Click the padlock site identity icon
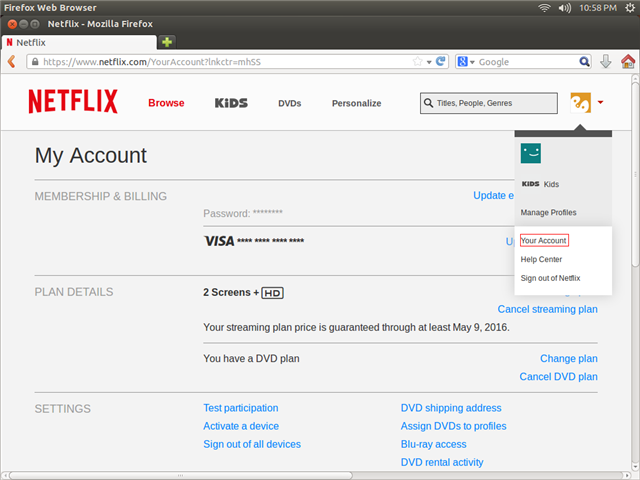Screen dimensions: 640x480 tap(35, 62)
